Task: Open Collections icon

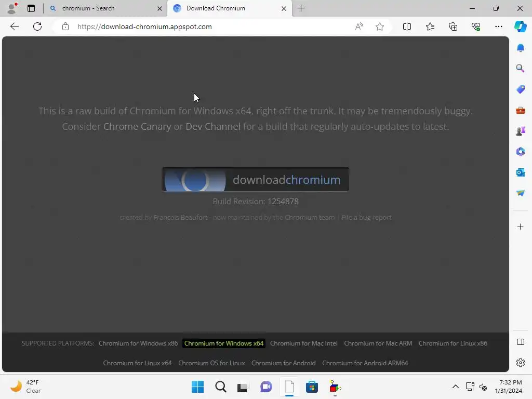Action: (453, 26)
